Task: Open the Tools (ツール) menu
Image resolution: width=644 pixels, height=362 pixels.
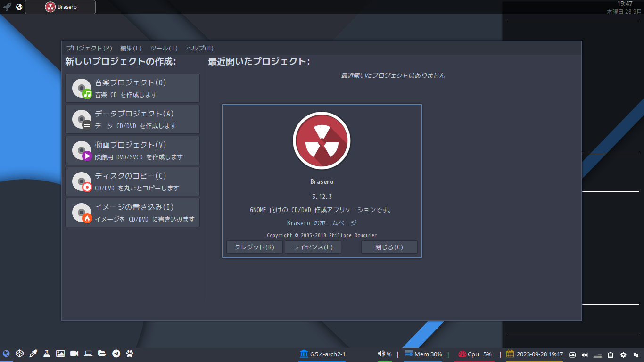Action: tap(164, 48)
